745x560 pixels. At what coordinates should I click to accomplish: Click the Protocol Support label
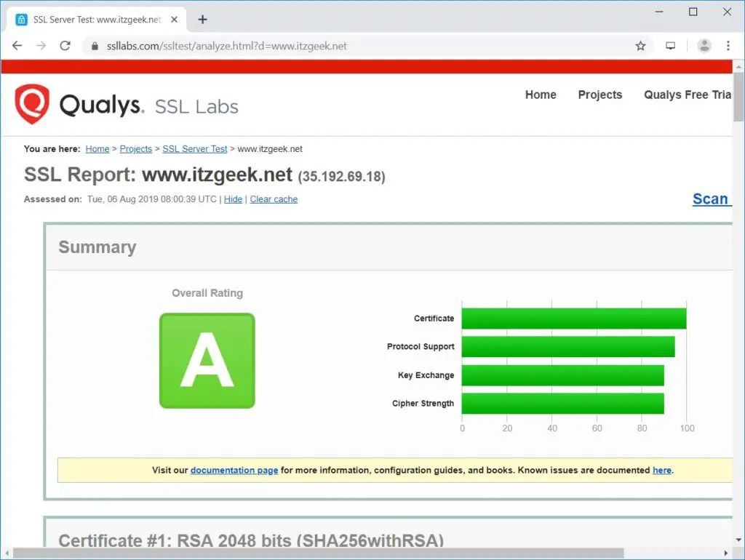click(421, 347)
